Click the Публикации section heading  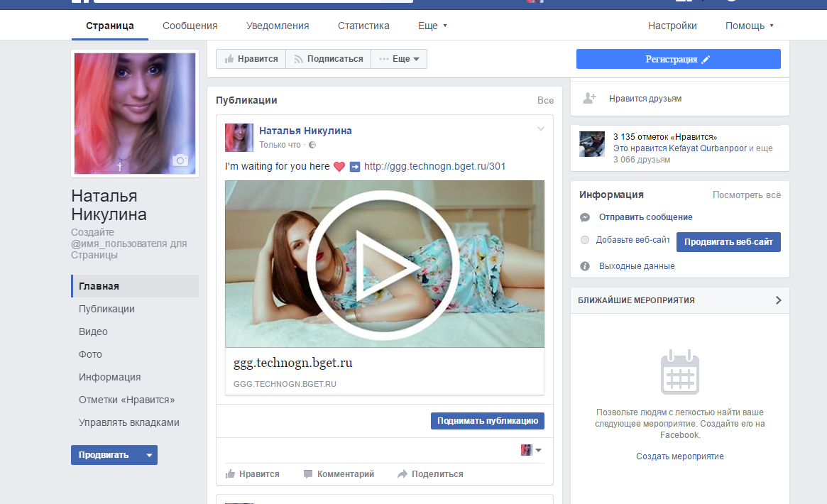pos(246,100)
